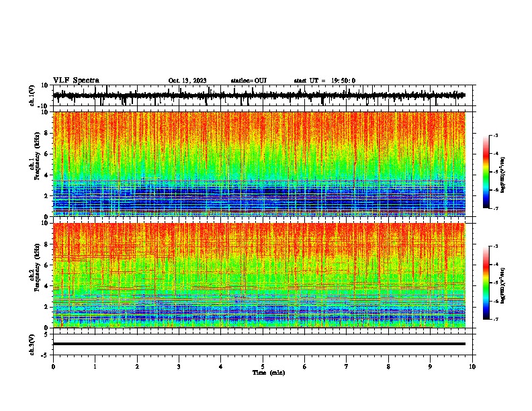Click the ch.1 spectrogram panel

click(259, 164)
